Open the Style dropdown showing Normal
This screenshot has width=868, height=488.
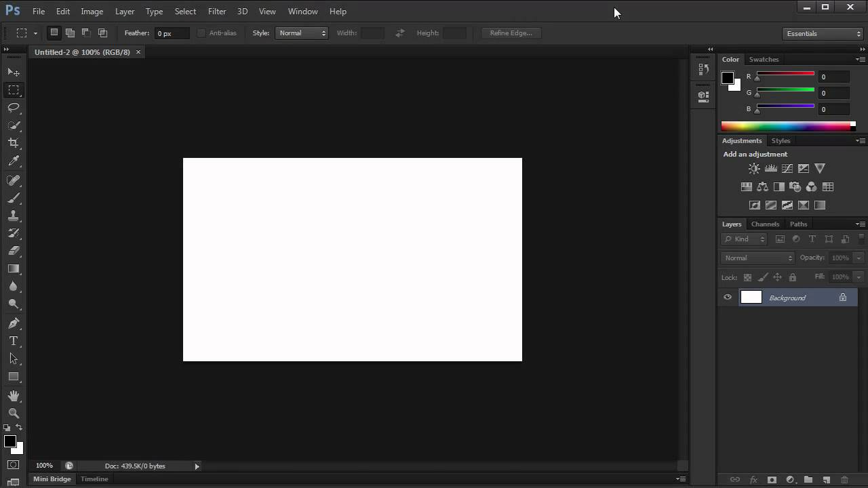[x=302, y=33]
